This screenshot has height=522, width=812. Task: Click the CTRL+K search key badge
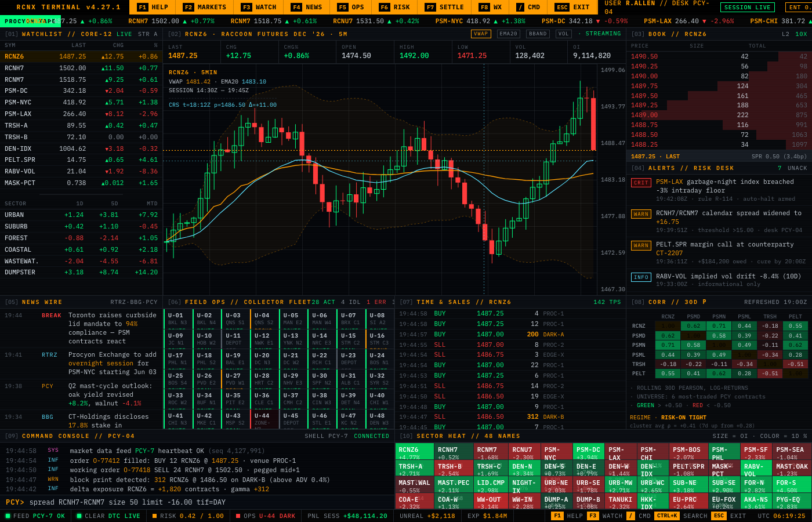(x=666, y=516)
